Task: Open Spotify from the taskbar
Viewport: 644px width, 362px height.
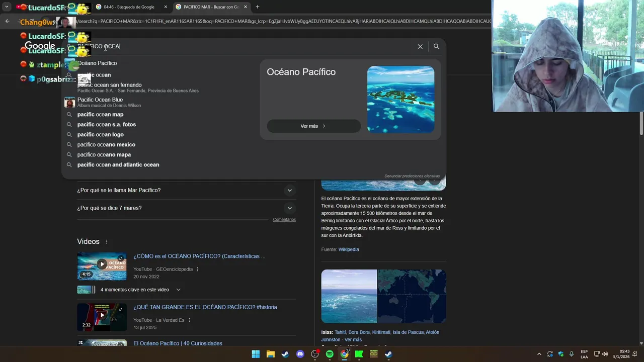Action: tap(330, 354)
